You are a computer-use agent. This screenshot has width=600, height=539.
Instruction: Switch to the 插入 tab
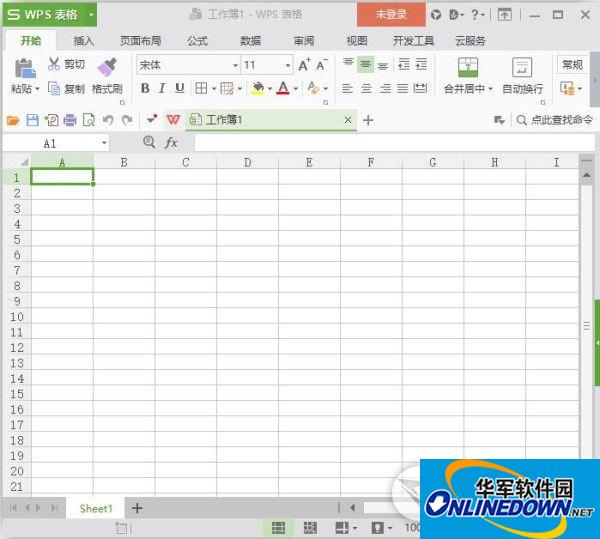(84, 41)
